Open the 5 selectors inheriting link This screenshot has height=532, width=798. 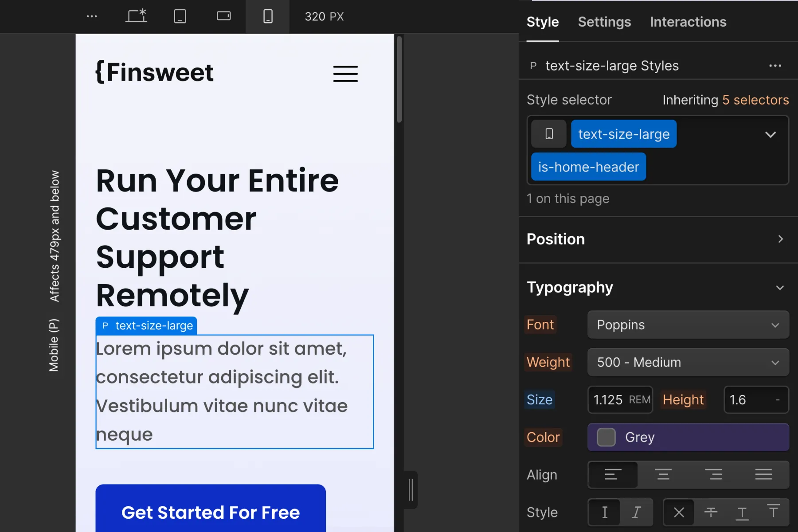coord(755,100)
